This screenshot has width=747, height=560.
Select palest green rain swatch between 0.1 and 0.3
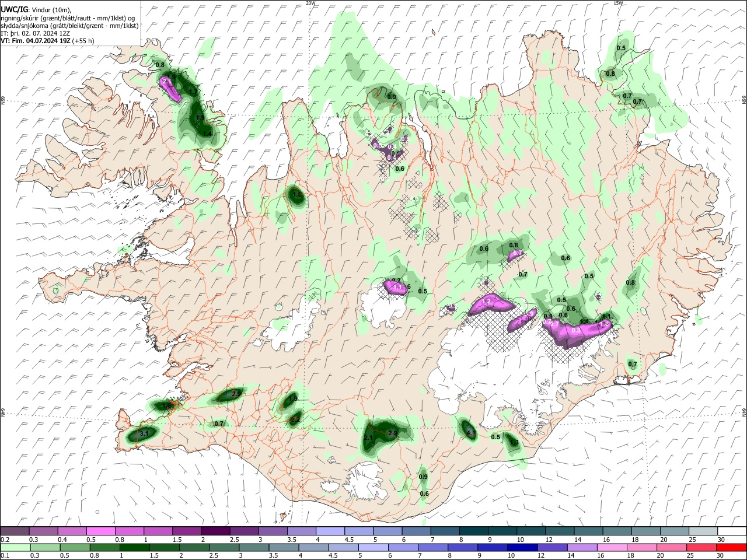point(15,547)
